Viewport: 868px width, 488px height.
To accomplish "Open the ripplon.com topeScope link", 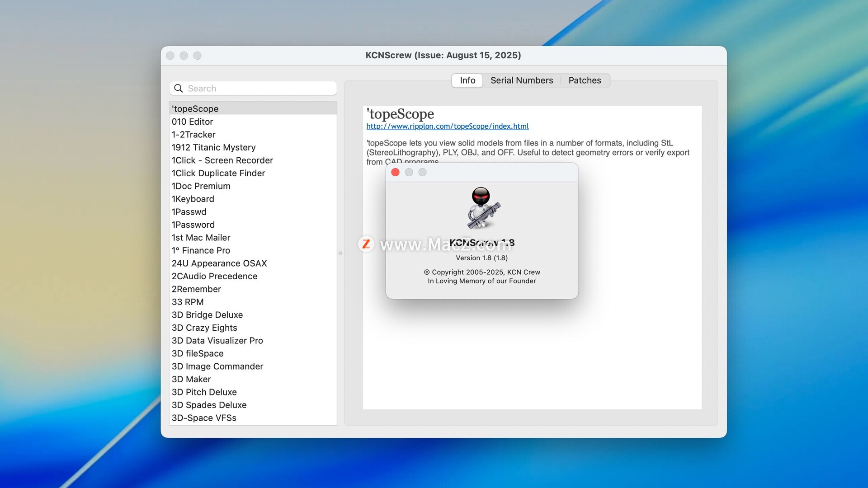I will (447, 127).
